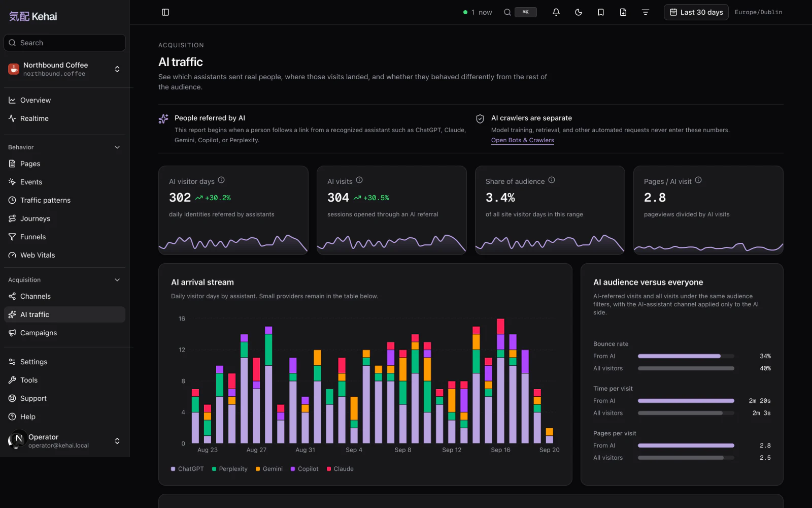Click the Overview chart icon in sidebar
This screenshot has width=812, height=508.
pos(12,100)
